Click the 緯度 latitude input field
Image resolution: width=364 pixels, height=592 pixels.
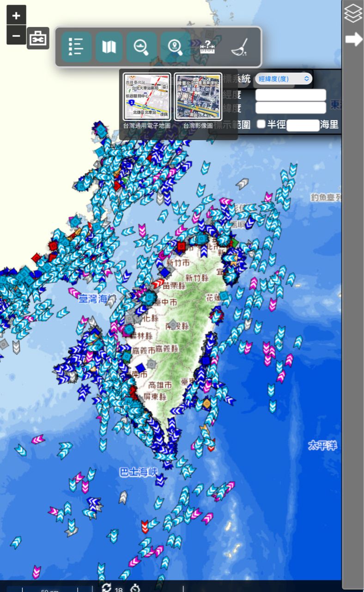tap(291, 108)
